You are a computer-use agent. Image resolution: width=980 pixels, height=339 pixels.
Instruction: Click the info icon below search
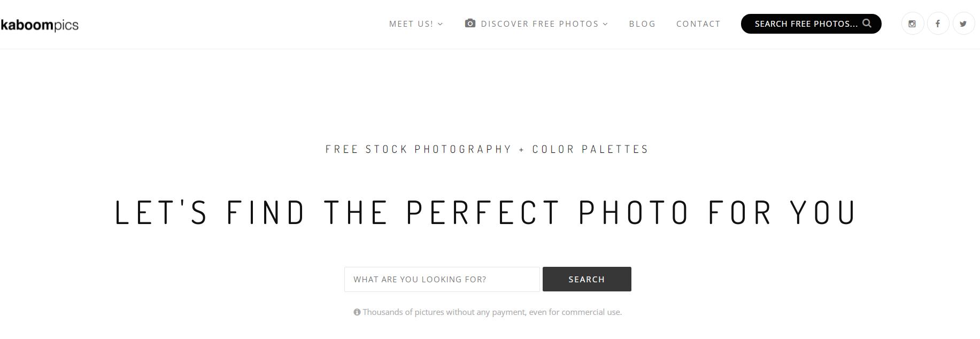click(x=357, y=312)
